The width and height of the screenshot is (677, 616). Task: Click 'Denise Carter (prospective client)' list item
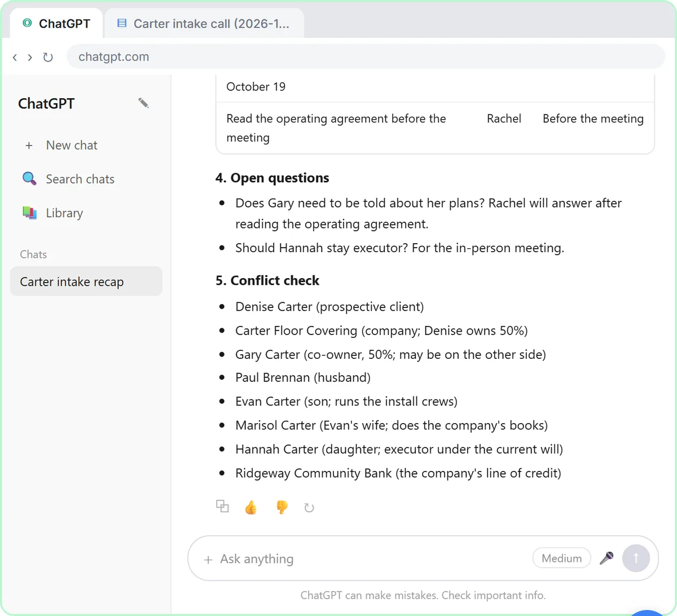[329, 307]
